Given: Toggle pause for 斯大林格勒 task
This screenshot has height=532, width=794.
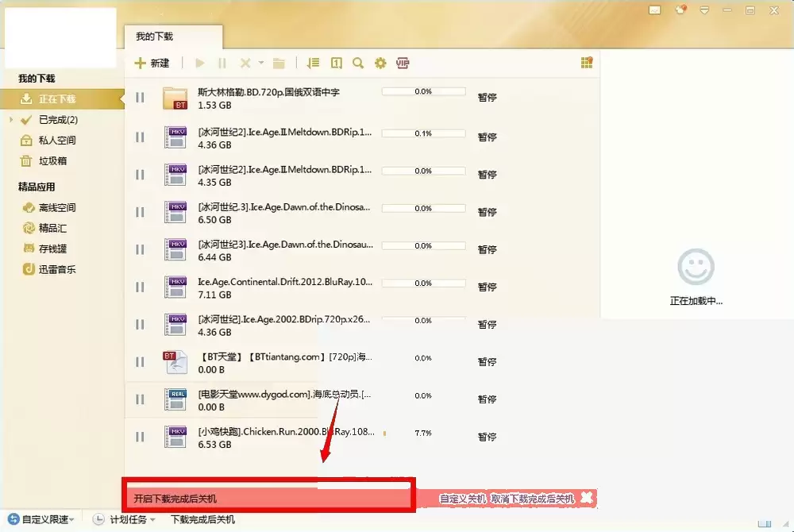Looking at the screenshot, I should pyautogui.click(x=141, y=98).
